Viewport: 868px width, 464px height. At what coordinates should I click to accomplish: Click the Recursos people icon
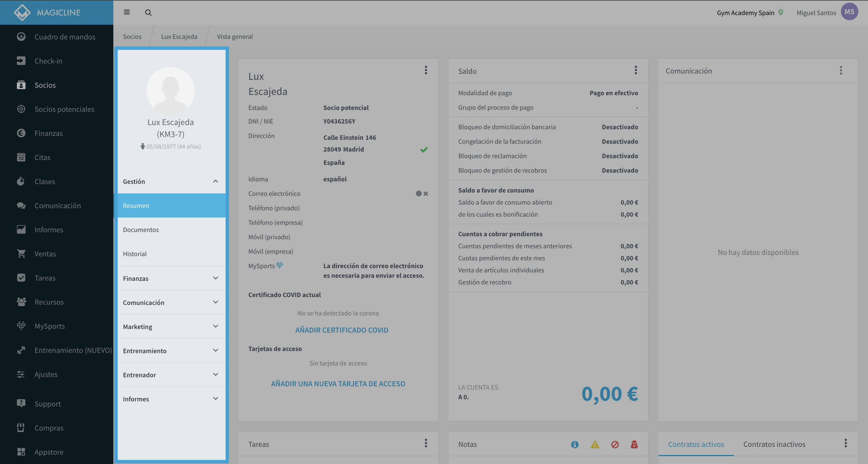tap(21, 302)
